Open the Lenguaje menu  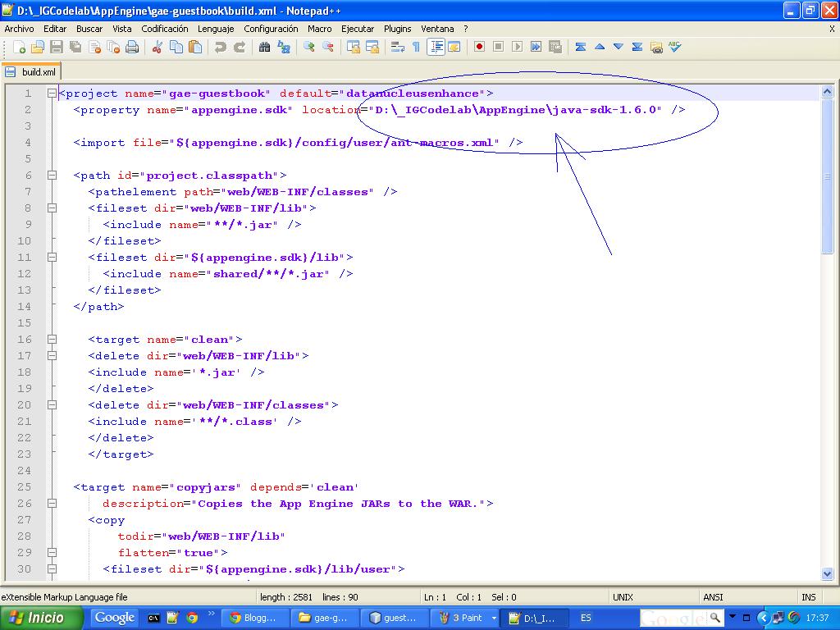215,27
